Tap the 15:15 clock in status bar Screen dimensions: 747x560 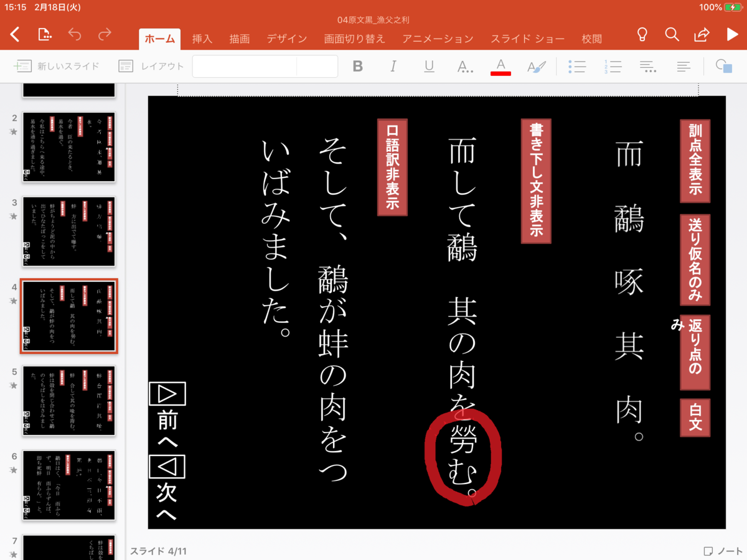[x=15, y=7]
